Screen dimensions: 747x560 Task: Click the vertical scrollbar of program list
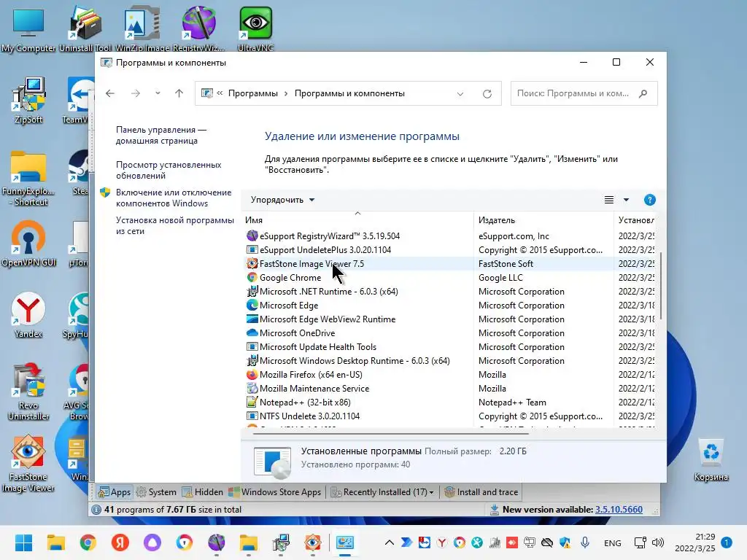[x=661, y=286]
